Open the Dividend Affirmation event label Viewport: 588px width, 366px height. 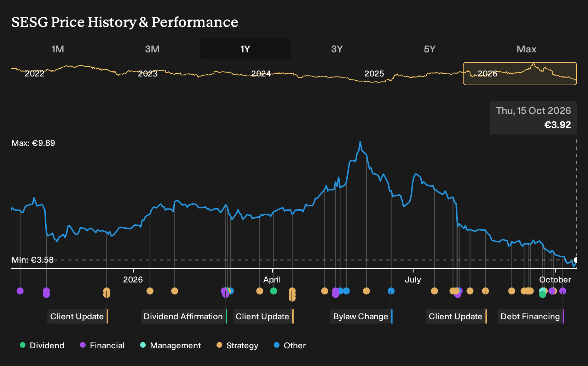[184, 316]
